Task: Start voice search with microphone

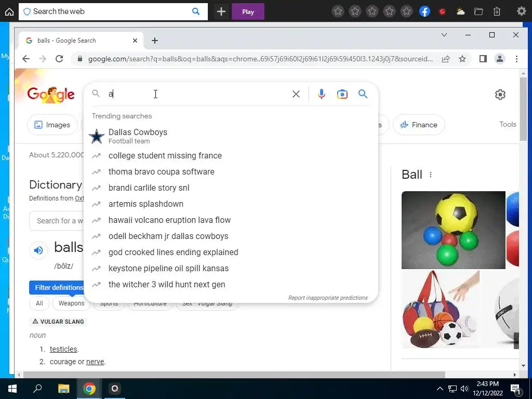Action: (321, 94)
